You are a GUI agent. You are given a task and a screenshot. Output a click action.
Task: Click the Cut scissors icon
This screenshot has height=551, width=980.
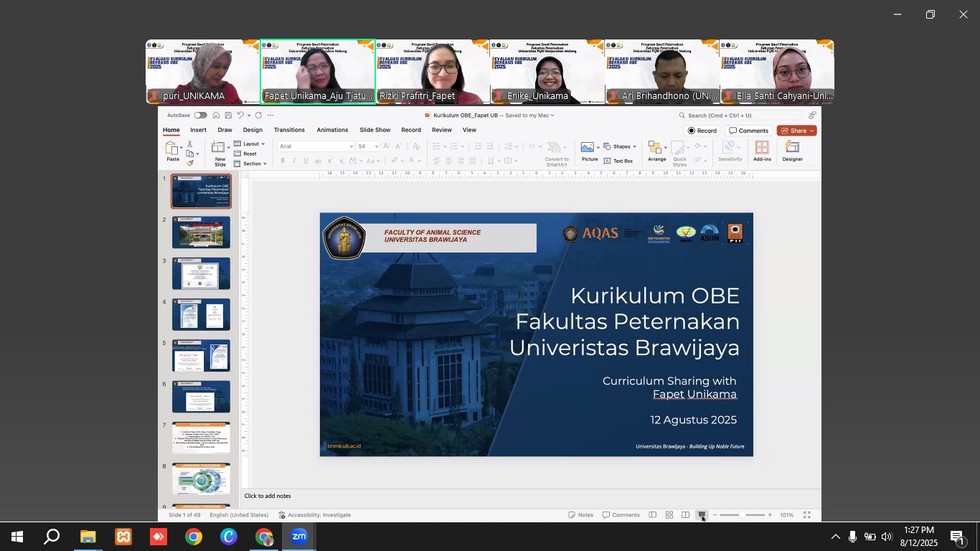[190, 144]
